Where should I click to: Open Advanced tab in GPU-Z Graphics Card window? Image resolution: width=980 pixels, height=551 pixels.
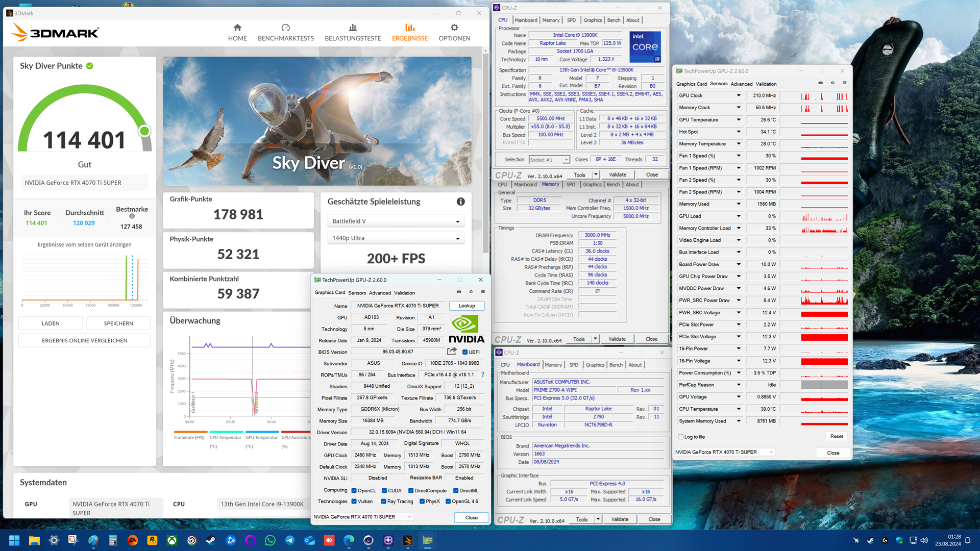380,293
